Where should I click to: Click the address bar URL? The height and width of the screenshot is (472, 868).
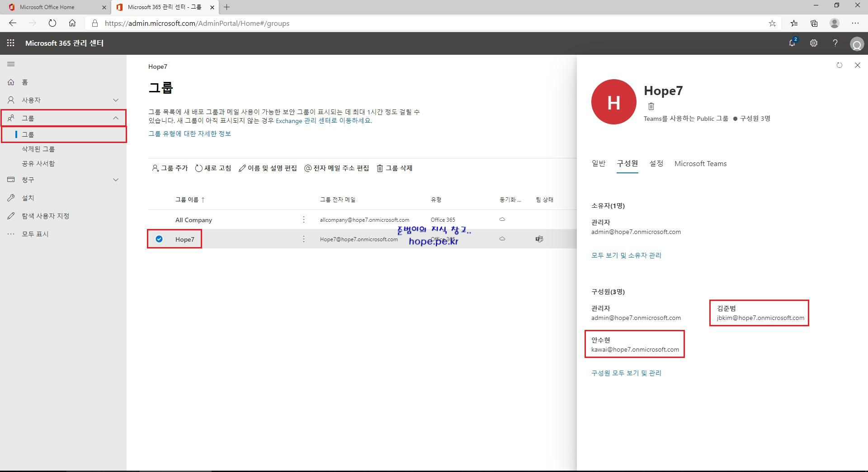(197, 23)
